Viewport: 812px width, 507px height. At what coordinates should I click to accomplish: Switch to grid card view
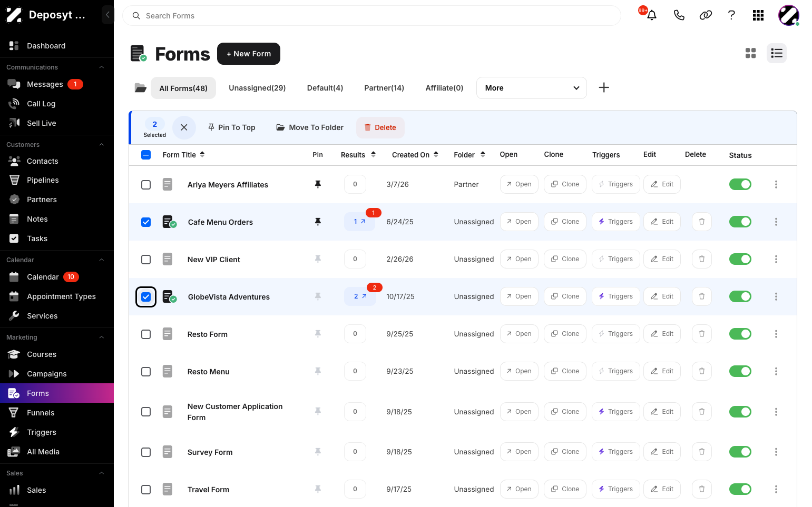click(751, 53)
